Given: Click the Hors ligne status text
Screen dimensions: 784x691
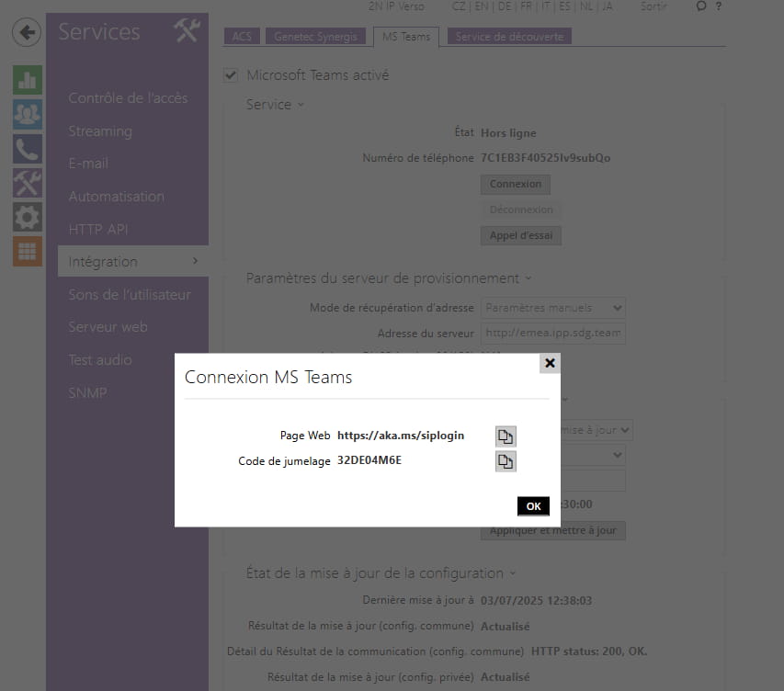Looking at the screenshot, I should click(508, 133).
